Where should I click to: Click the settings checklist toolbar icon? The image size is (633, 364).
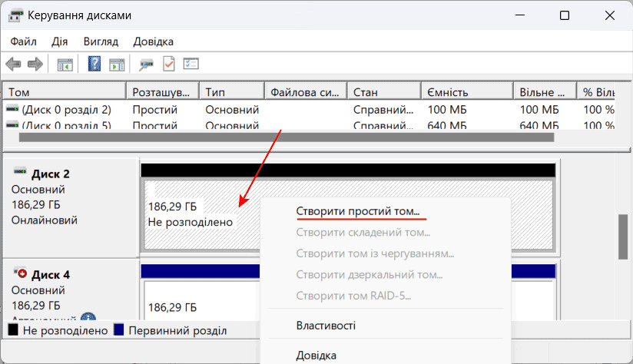pos(191,64)
